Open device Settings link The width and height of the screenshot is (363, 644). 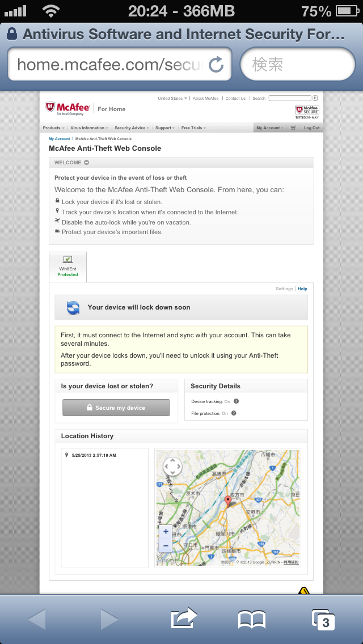285,289
